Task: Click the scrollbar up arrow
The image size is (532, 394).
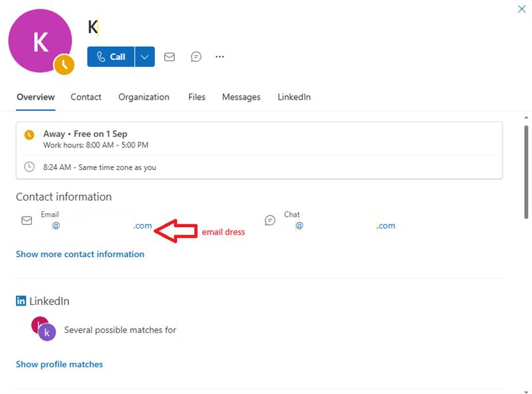Action: coord(526,118)
